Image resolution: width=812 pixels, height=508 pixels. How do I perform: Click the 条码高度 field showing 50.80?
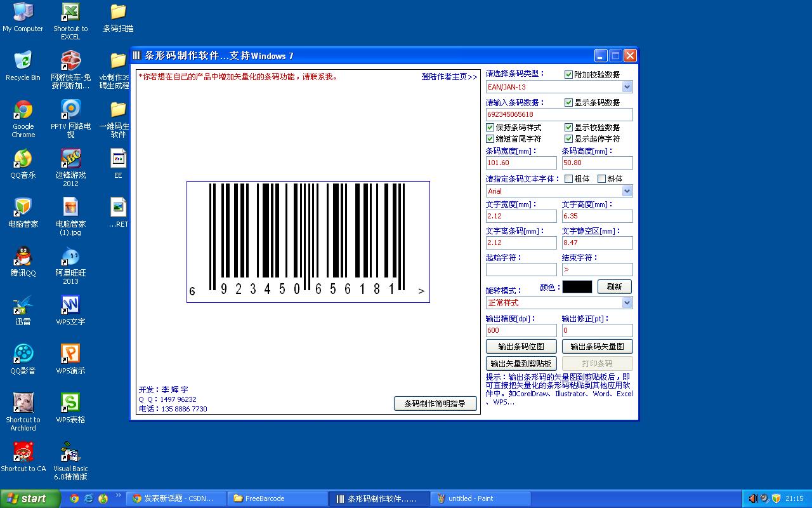(x=598, y=163)
